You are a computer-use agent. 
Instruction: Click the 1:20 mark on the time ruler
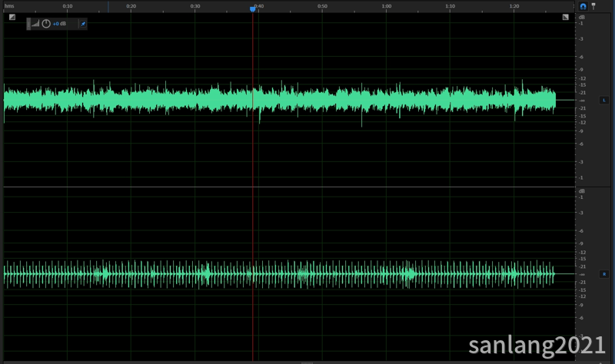[x=514, y=6]
